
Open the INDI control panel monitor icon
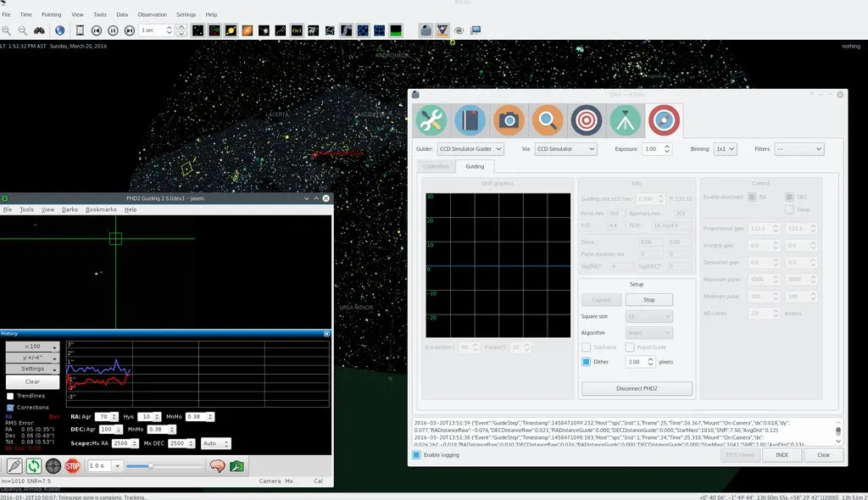pyautogui.click(x=476, y=31)
